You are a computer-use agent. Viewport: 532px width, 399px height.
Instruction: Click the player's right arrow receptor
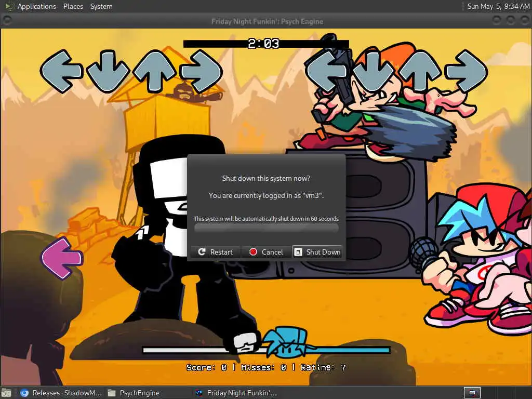(x=467, y=71)
